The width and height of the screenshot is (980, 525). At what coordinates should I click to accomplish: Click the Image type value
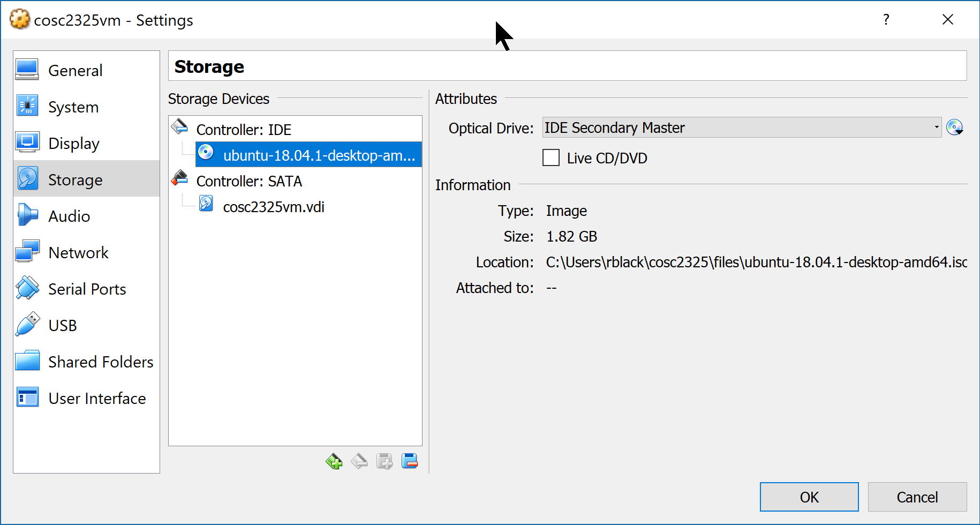567,211
